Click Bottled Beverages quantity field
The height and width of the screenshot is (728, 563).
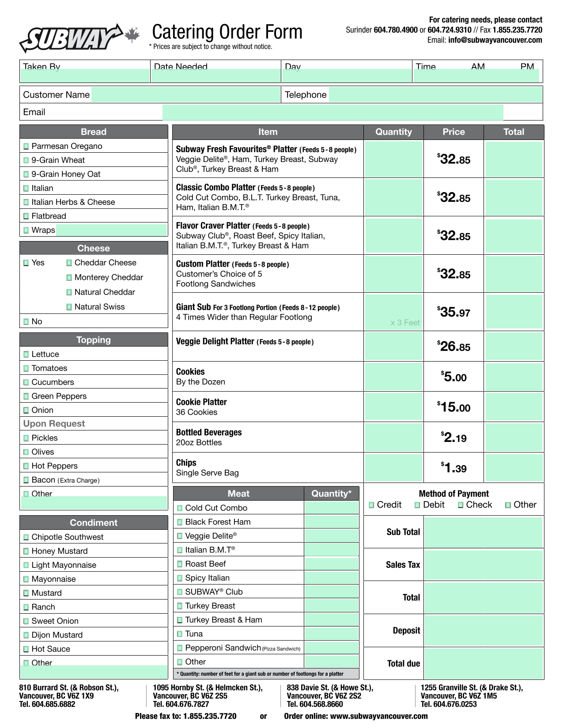(x=393, y=438)
